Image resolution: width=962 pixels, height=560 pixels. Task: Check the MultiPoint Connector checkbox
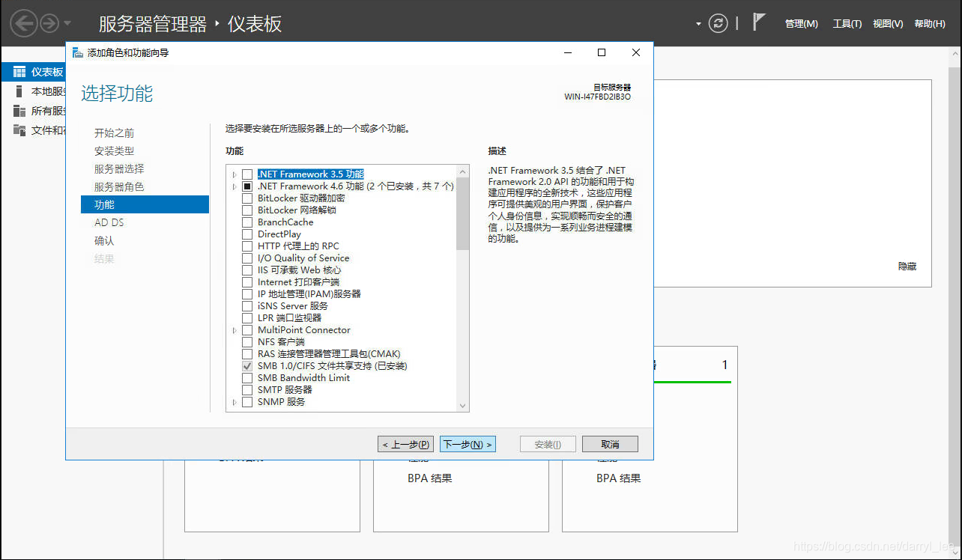[x=247, y=330]
